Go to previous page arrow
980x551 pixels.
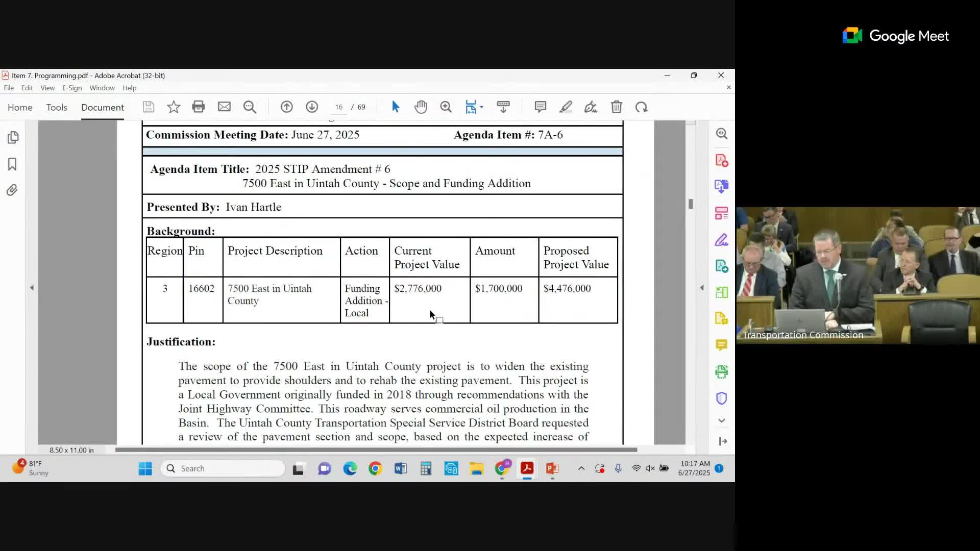(x=286, y=107)
